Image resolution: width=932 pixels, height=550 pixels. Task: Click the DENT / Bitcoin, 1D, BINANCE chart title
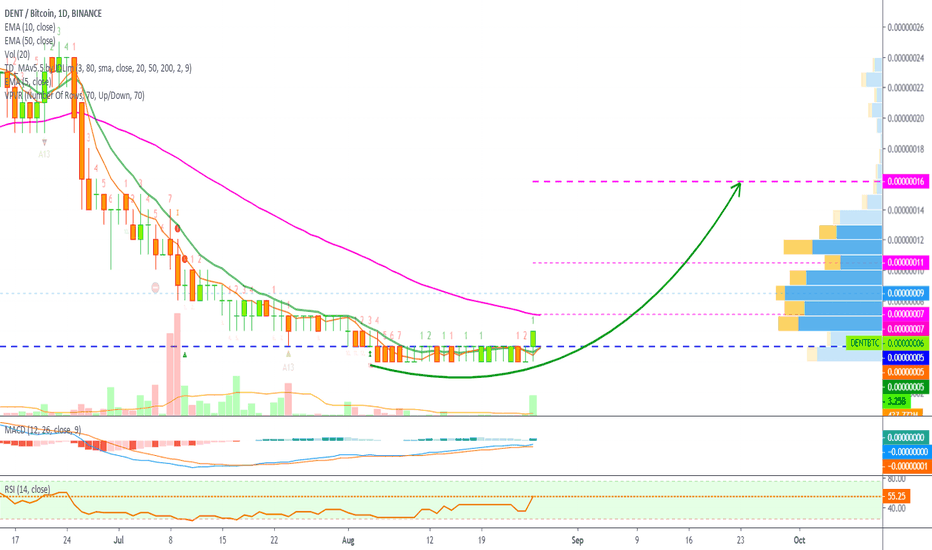coord(53,13)
